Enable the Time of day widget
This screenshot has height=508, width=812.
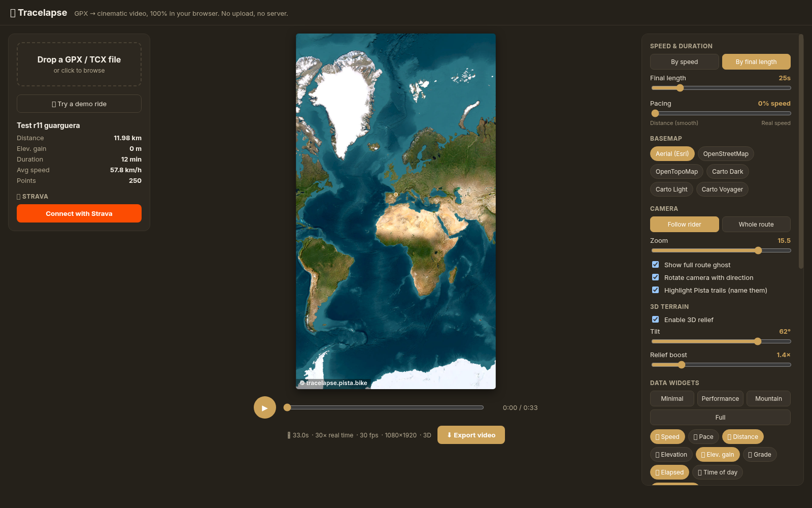pos(718,472)
